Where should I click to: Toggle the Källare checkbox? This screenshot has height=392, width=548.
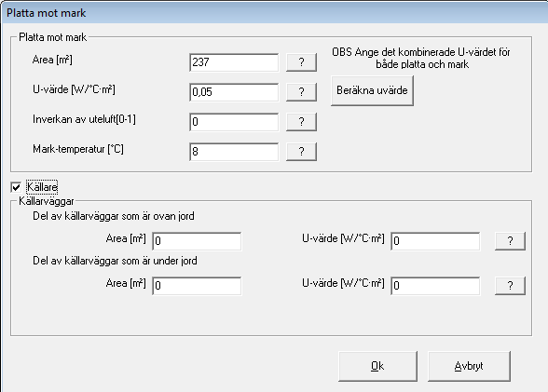(16, 187)
